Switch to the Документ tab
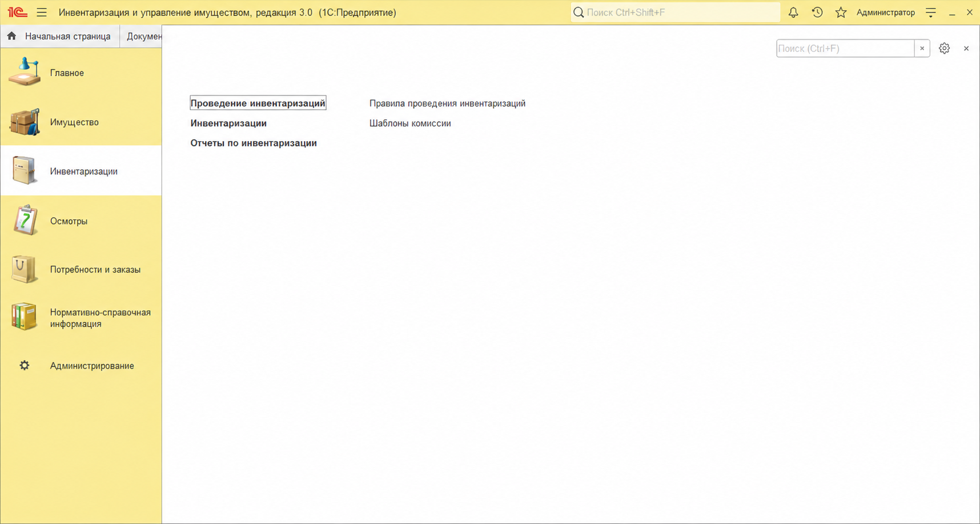 point(141,36)
